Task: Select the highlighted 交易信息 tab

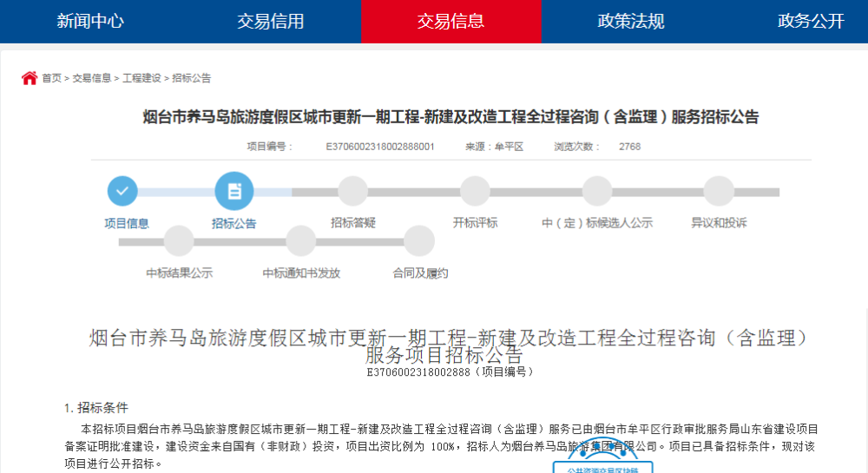Action: (451, 22)
